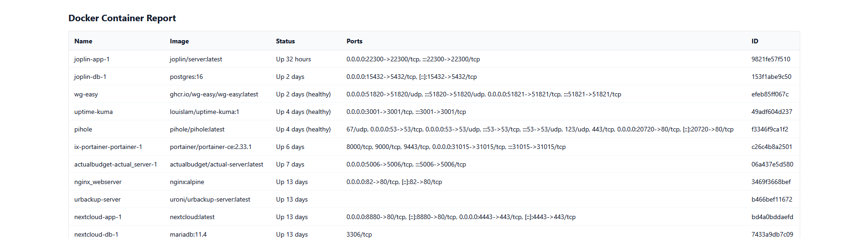The image size is (868, 238).
Task: Click the ID column header
Action: point(755,41)
